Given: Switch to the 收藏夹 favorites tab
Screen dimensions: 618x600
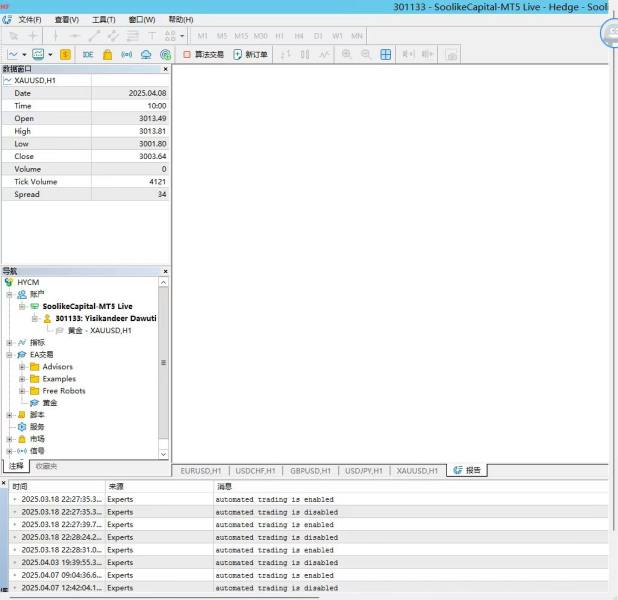Looking at the screenshot, I should coord(46,466).
